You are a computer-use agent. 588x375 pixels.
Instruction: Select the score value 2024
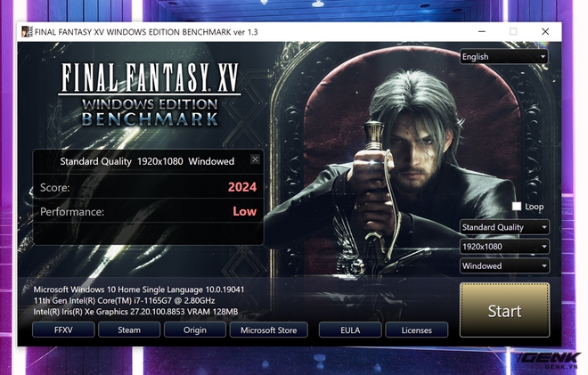point(242,187)
